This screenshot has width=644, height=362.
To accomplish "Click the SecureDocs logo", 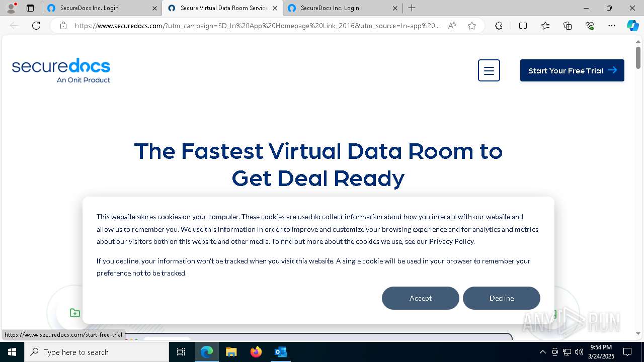I will coord(61,70).
